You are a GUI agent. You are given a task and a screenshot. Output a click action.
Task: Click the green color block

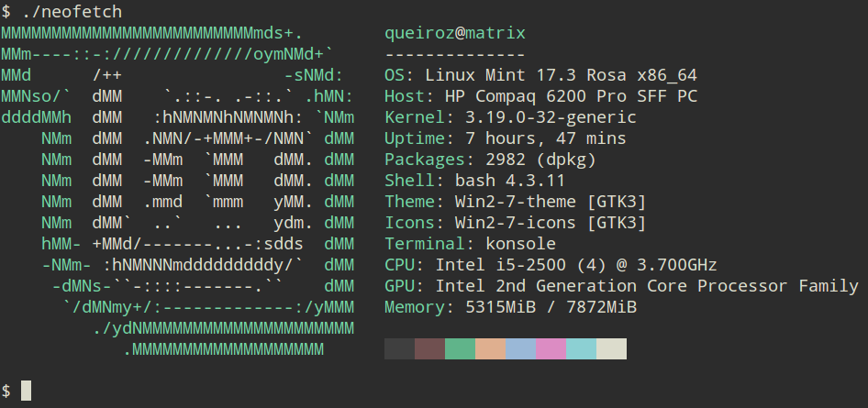tap(460, 348)
